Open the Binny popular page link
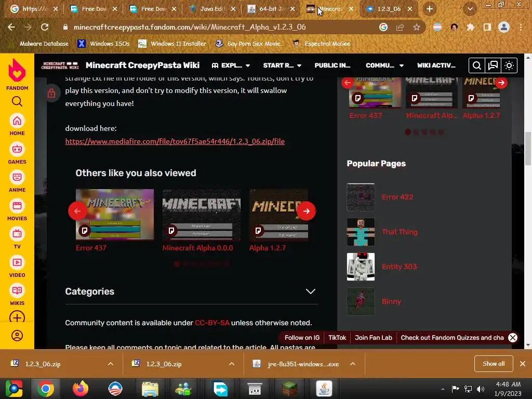This screenshot has height=399, width=532. [391, 302]
